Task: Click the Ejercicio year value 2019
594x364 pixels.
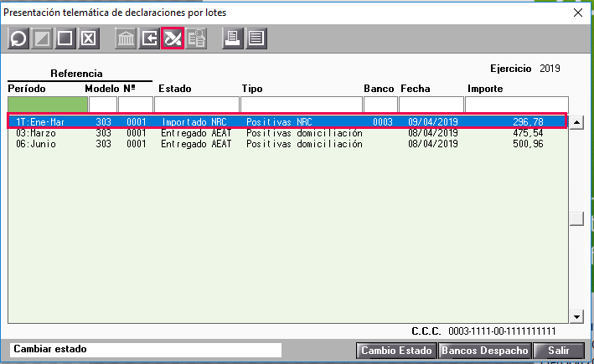Action: [x=550, y=69]
